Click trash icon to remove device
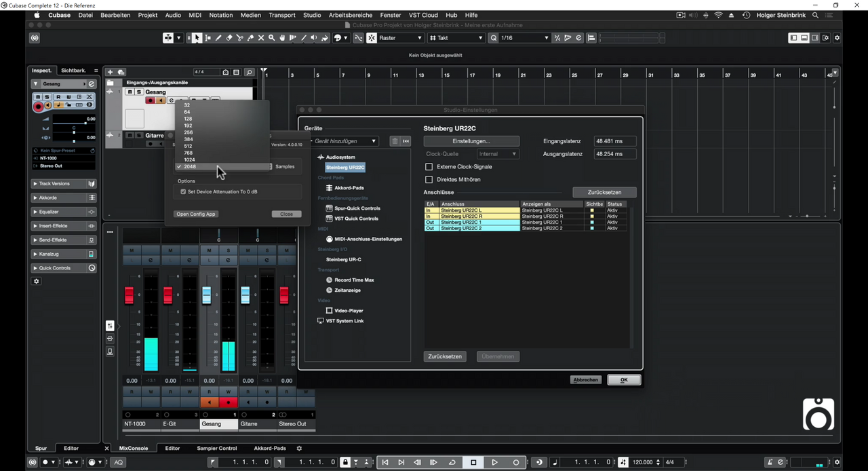Viewport: 868px width, 471px height. tap(395, 141)
